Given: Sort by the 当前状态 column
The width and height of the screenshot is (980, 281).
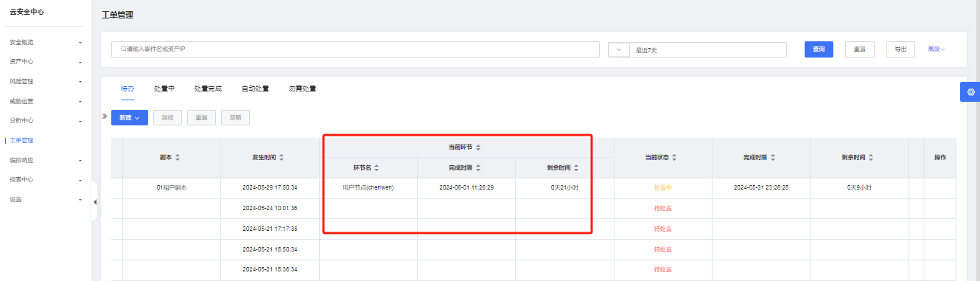Looking at the screenshot, I should (674, 158).
